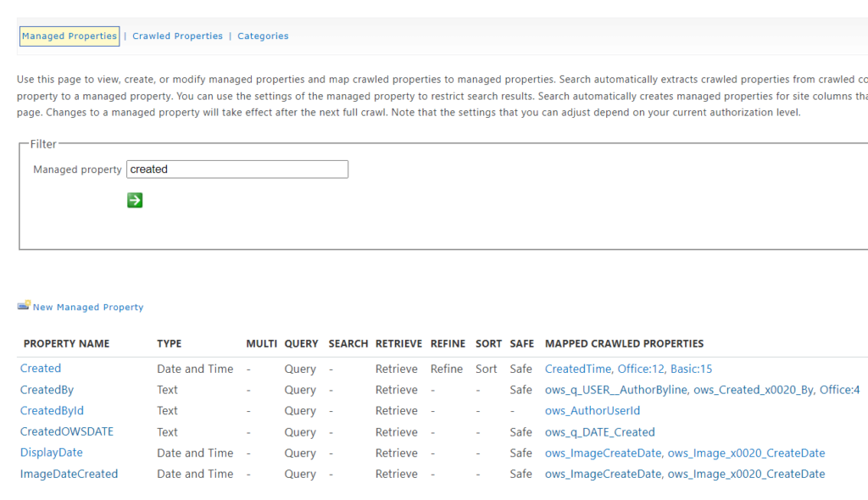The width and height of the screenshot is (868, 500).
Task: Open the ImageDateCreated managed property
Action: [69, 474]
